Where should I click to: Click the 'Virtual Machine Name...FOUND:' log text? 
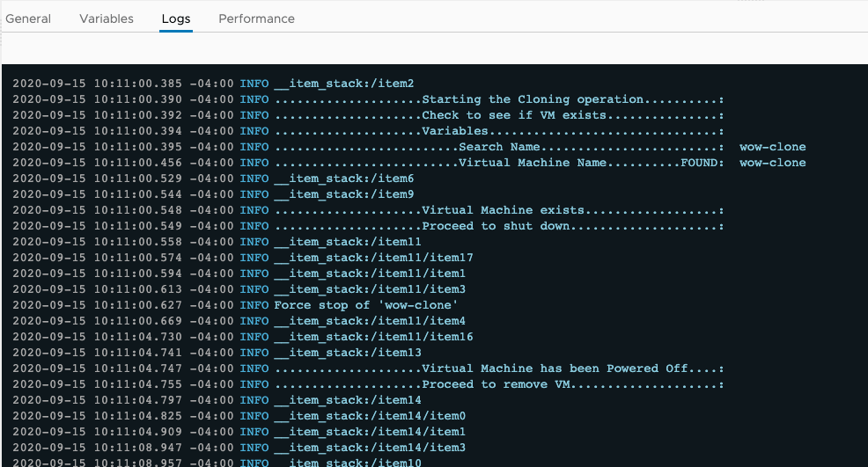(499, 163)
